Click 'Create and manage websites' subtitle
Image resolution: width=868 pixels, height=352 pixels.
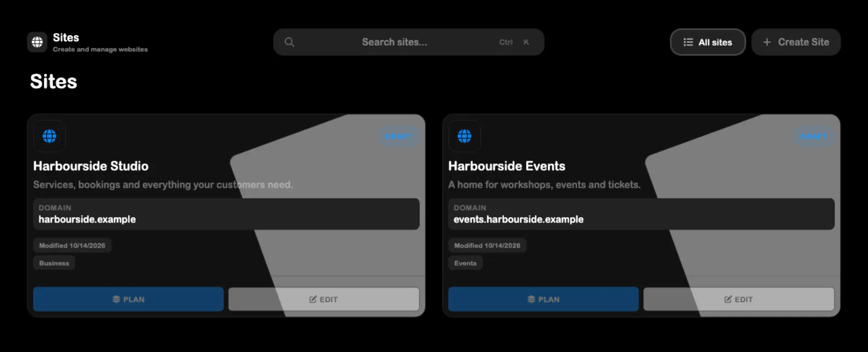pos(100,49)
